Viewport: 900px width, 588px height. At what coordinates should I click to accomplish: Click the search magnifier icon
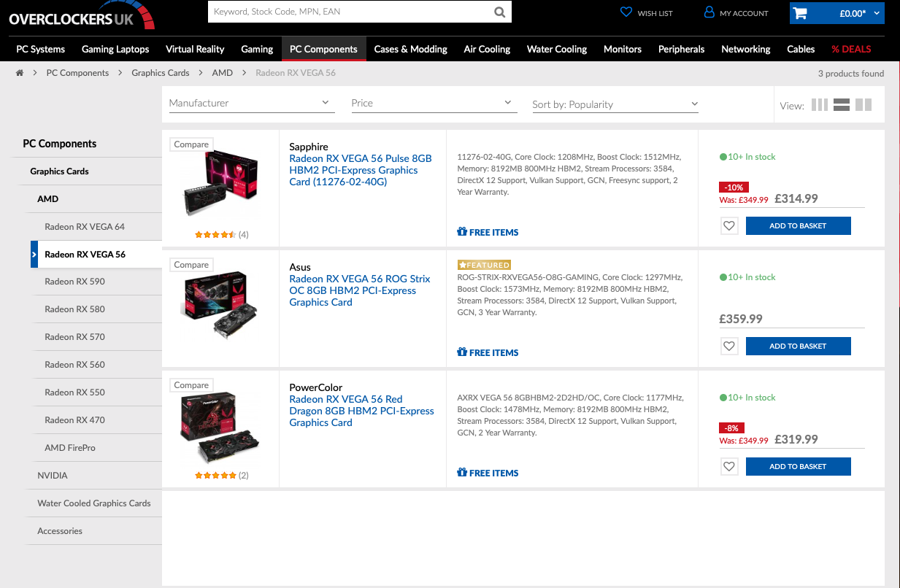click(x=499, y=12)
